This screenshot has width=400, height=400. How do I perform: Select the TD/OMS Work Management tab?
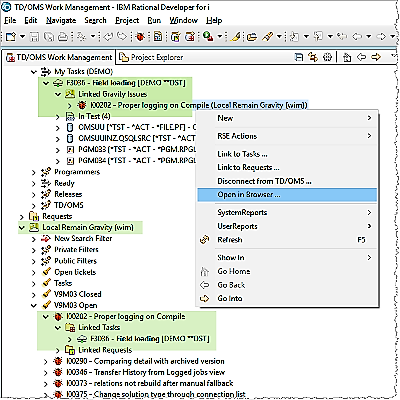coord(59,57)
